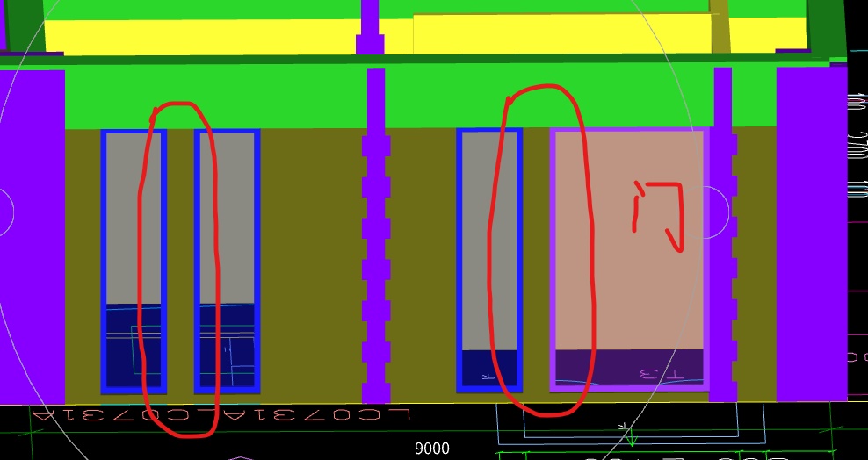This screenshot has height=460, width=868.
Task: Pick the notched purple column right of the door
Action: [723, 235]
